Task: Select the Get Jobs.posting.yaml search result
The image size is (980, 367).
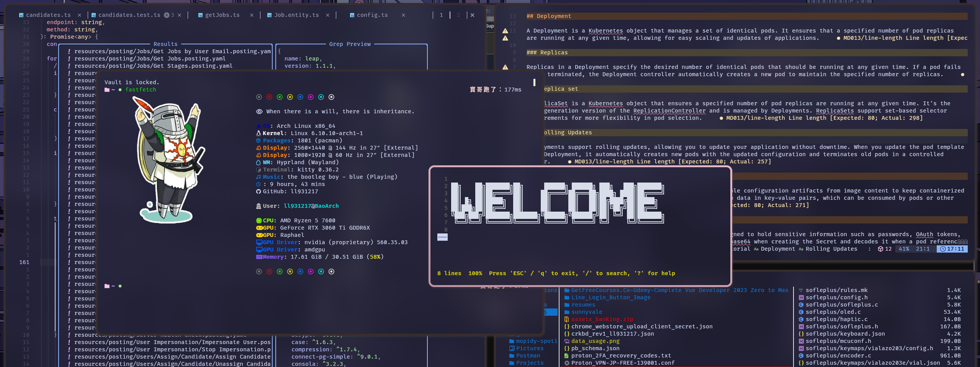Action: [150, 59]
